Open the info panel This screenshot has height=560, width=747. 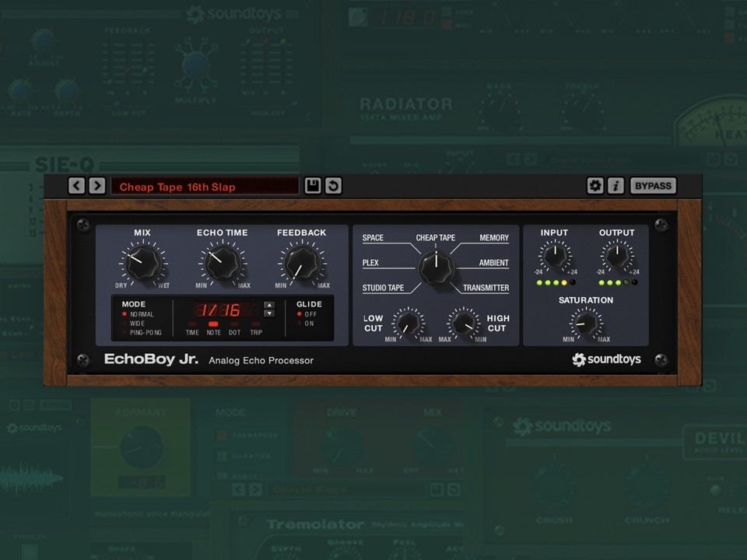point(617,185)
